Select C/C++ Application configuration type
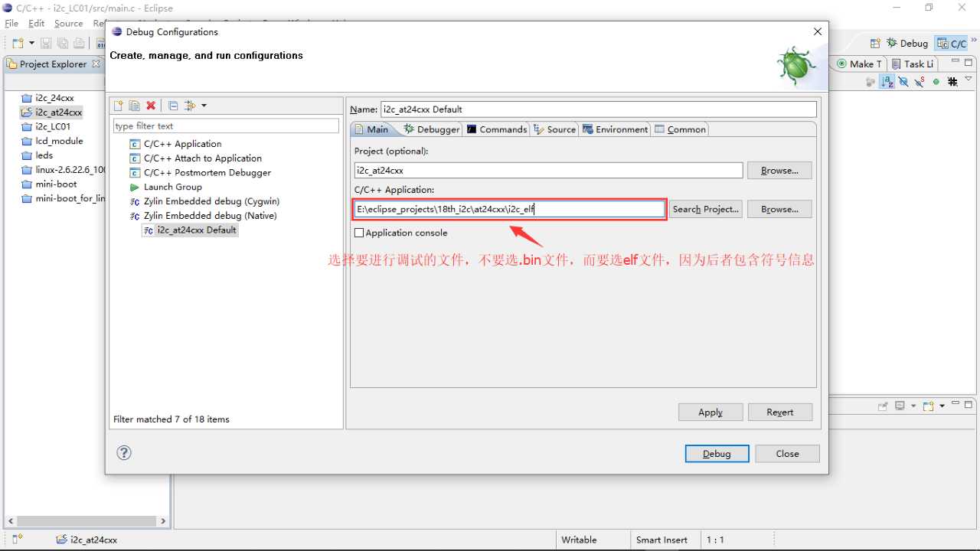This screenshot has height=551, width=980. pos(175,144)
